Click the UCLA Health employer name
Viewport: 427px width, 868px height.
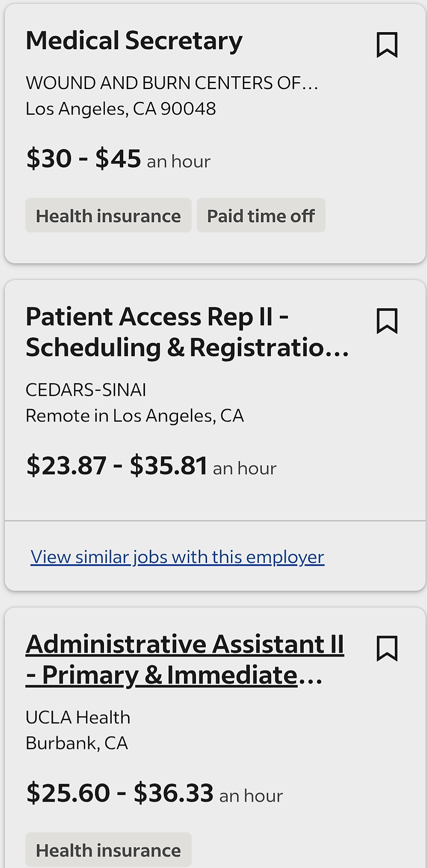(78, 717)
